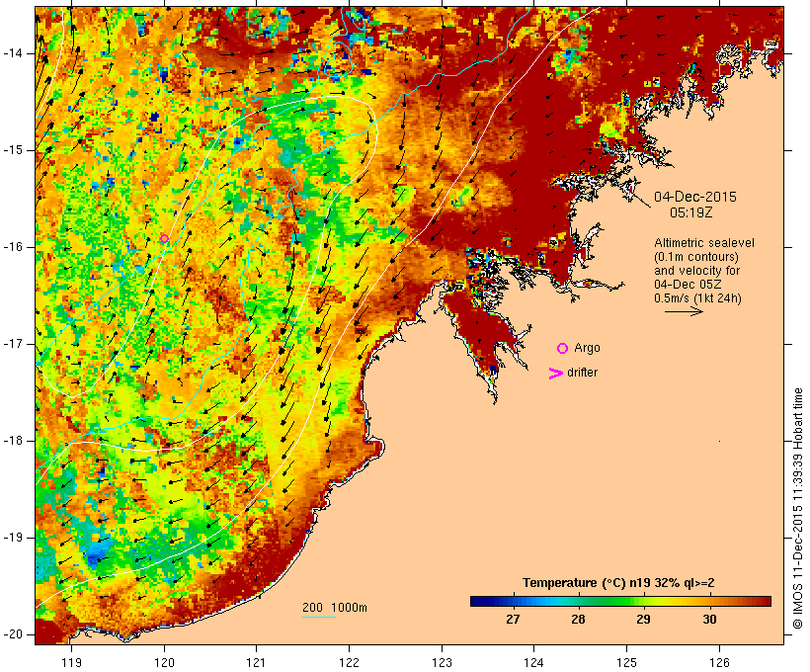Click longitude axis label '119'
Image resolution: width=810 pixels, height=672 pixels.
point(71,662)
